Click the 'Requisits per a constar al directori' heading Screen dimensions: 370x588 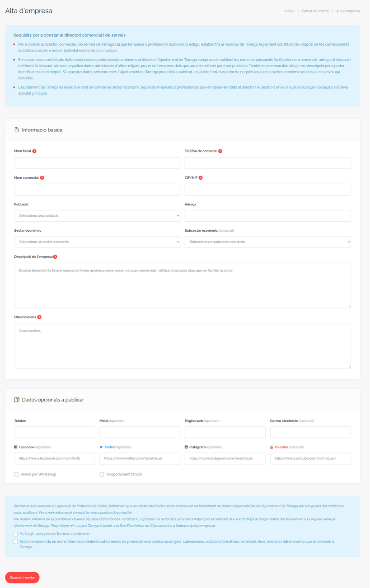point(70,35)
